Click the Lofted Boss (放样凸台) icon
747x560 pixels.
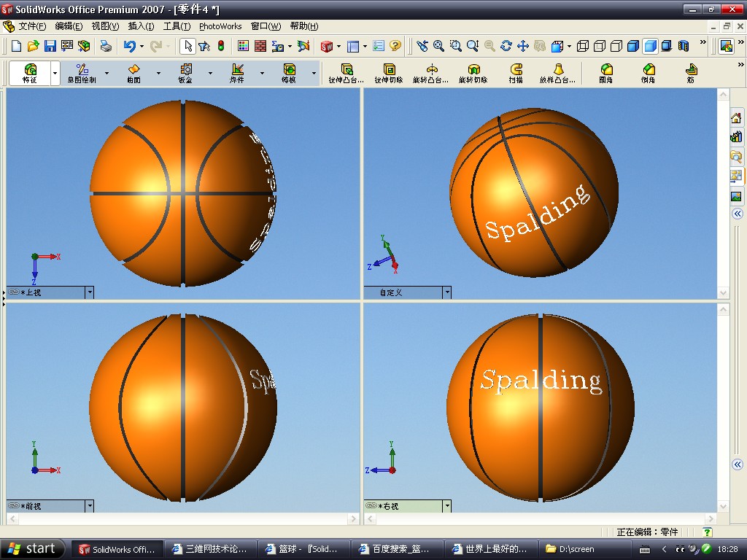558,74
